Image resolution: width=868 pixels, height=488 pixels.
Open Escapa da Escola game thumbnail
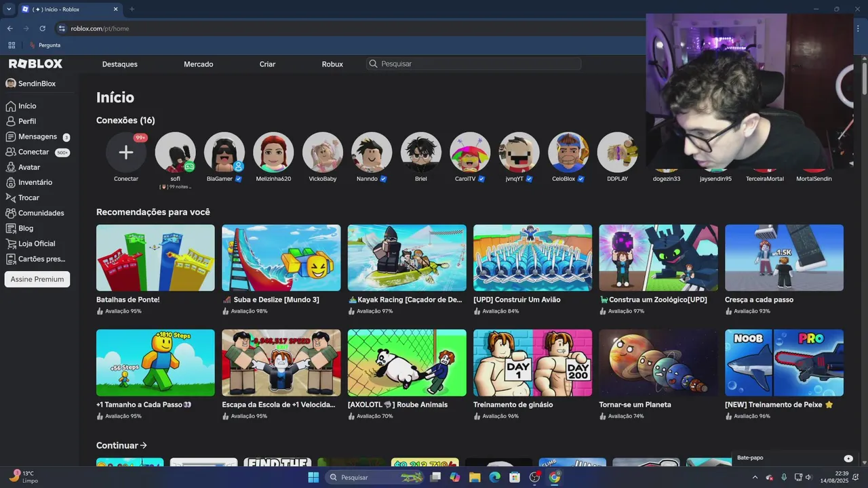tap(281, 363)
